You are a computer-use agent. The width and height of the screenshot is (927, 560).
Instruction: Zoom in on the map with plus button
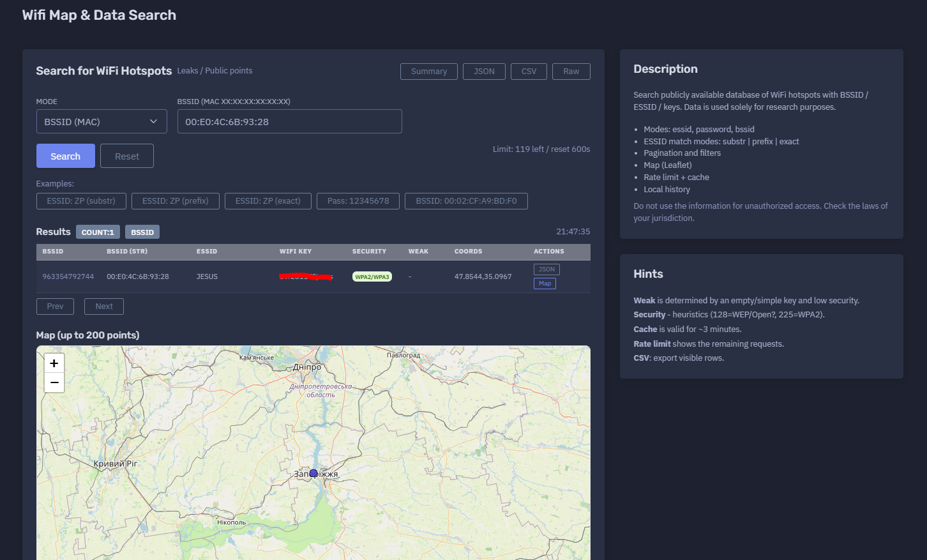[x=54, y=363]
